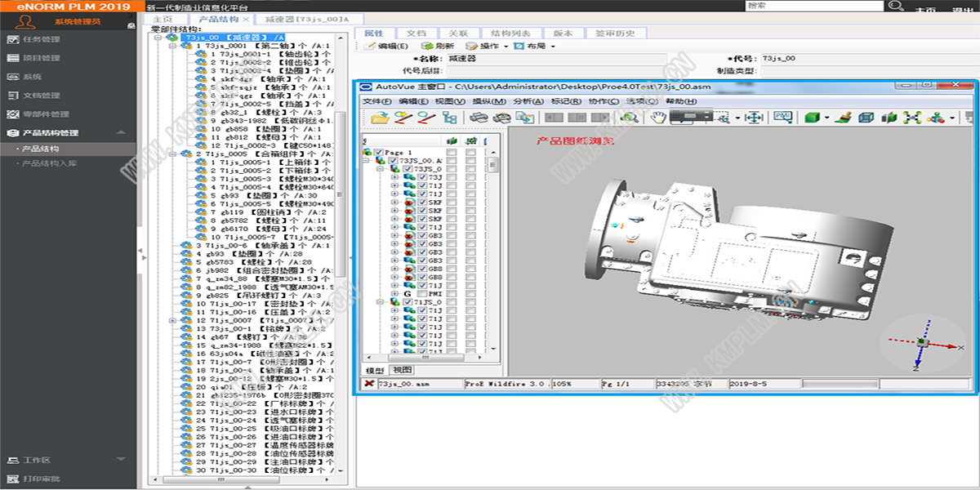Screen dimensions: 980x490
Task: Click the 任务管理 sidebar icon
Action: 12,39
